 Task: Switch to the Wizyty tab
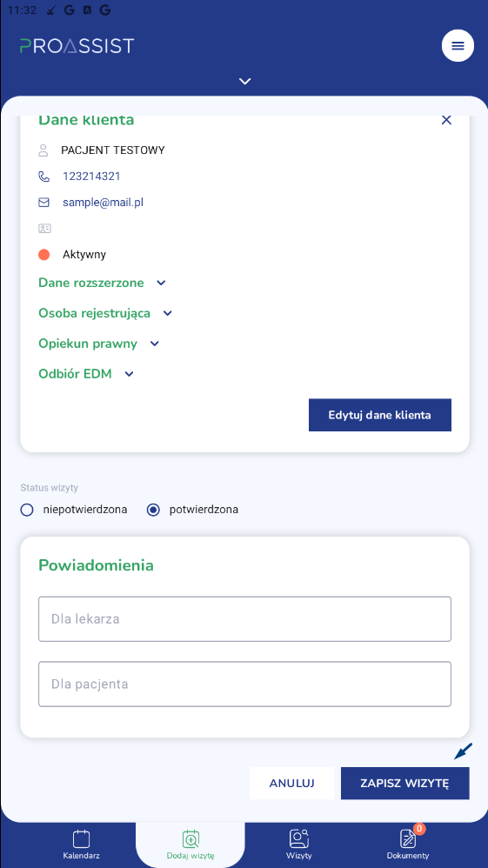pyautogui.click(x=299, y=845)
